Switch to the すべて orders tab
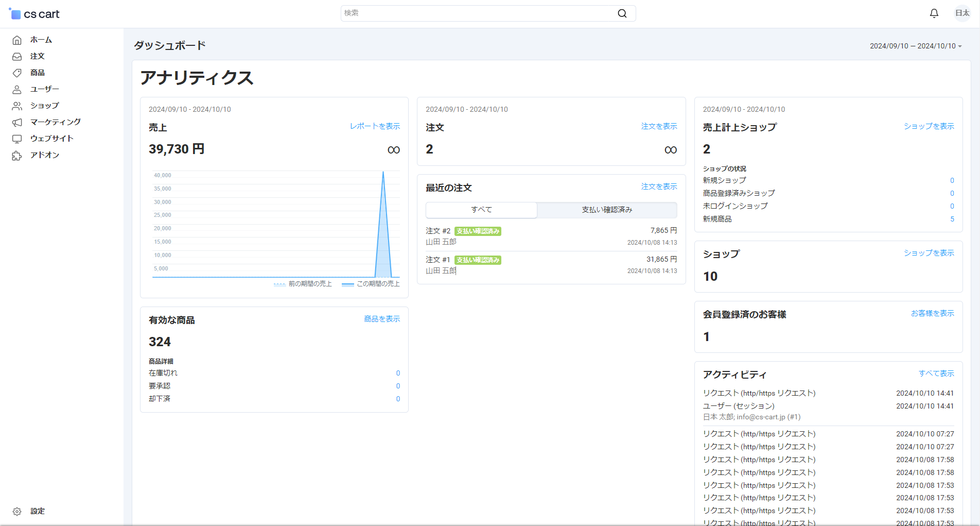 (x=481, y=210)
